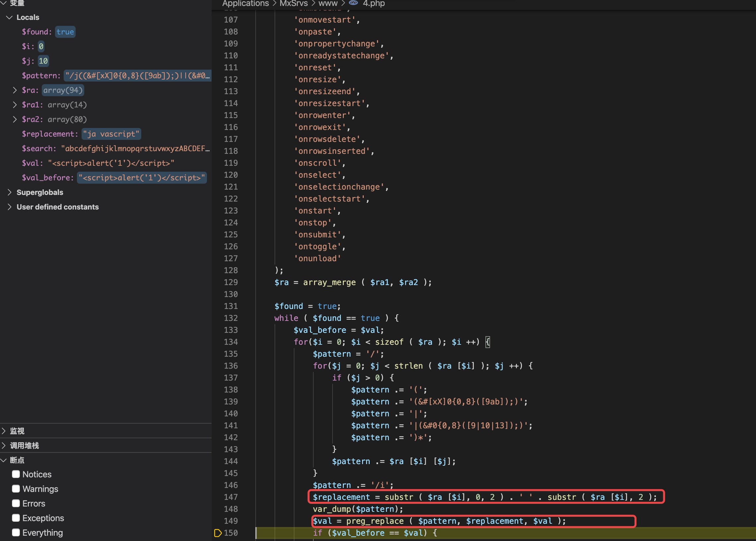Click the 'onreadystatechange' string on line 110
756x541 pixels.
342,56
